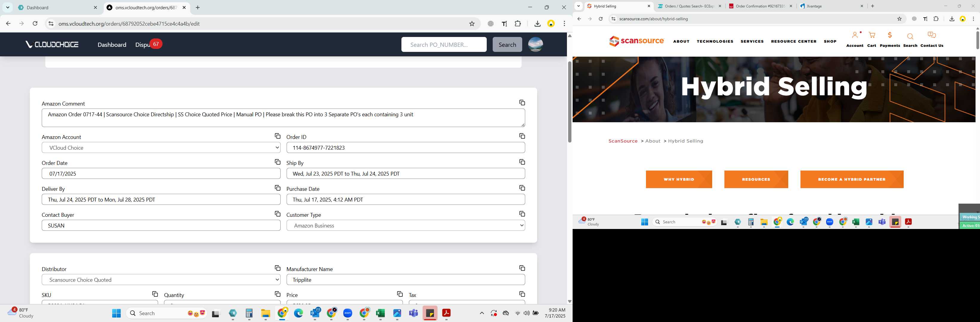Click BECOME A HYBRID PARTNER button
The width and height of the screenshot is (980, 322).
[852, 179]
